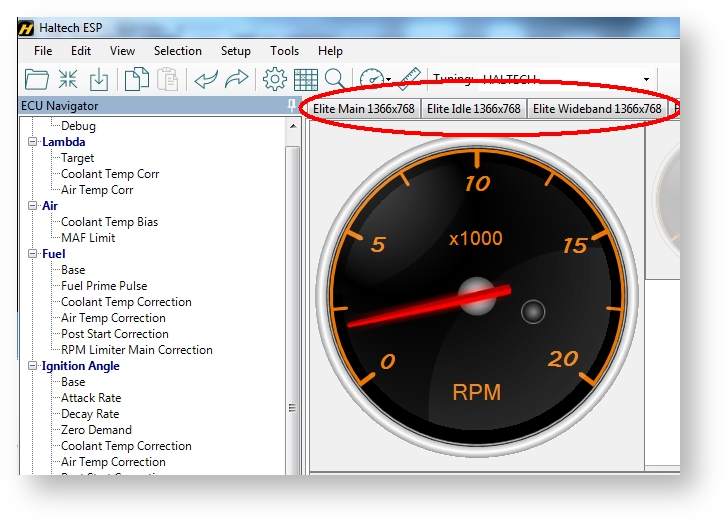Open the gauge icon dropdown arrow
The image size is (728, 523).
click(388, 80)
